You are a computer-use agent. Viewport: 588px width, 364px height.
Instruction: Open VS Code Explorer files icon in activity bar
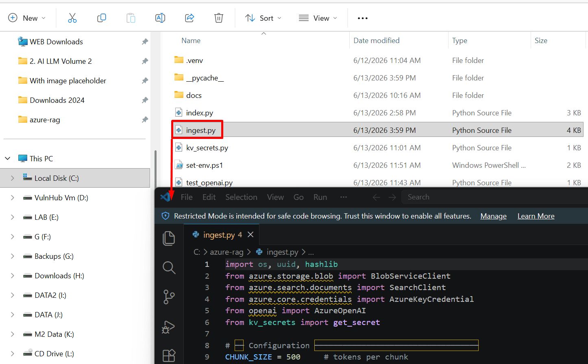click(x=169, y=238)
